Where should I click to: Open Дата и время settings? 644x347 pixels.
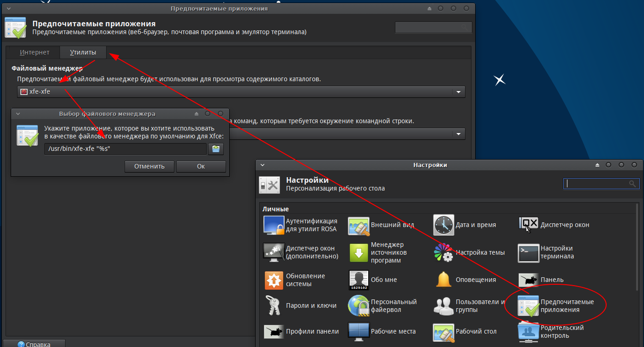coord(465,225)
